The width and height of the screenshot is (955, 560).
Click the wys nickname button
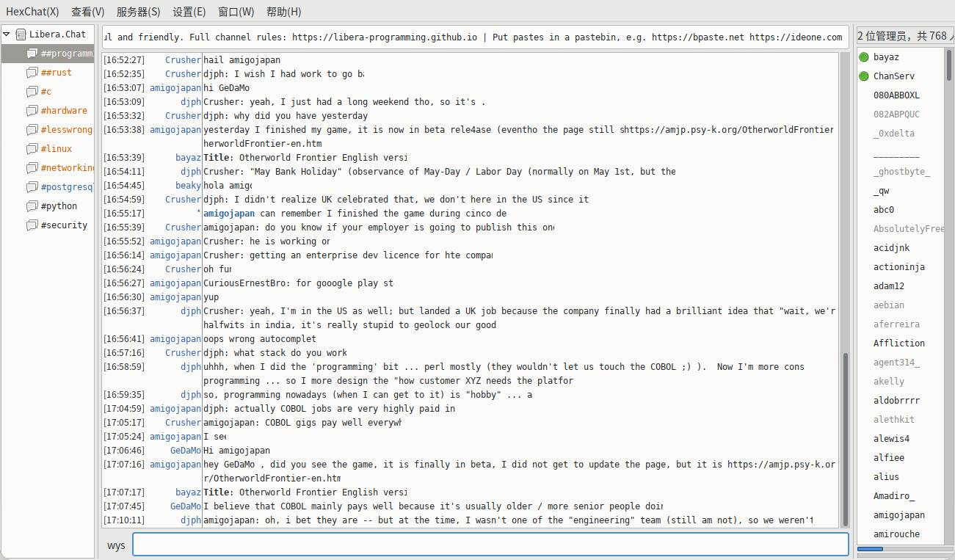click(116, 545)
